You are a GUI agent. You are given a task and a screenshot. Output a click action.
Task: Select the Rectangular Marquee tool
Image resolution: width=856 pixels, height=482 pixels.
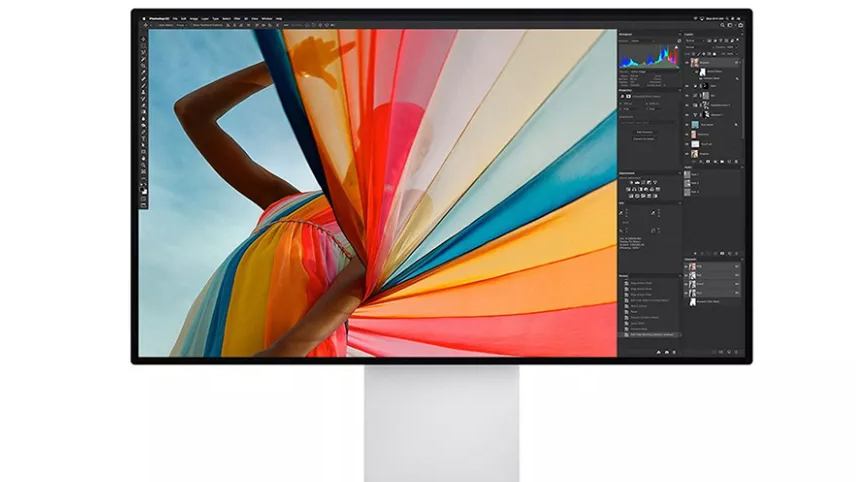point(144,45)
